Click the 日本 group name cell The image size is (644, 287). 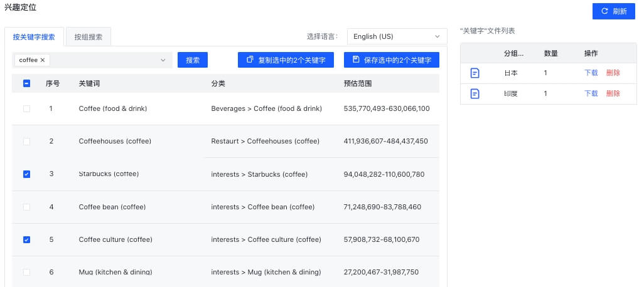pyautogui.click(x=511, y=73)
